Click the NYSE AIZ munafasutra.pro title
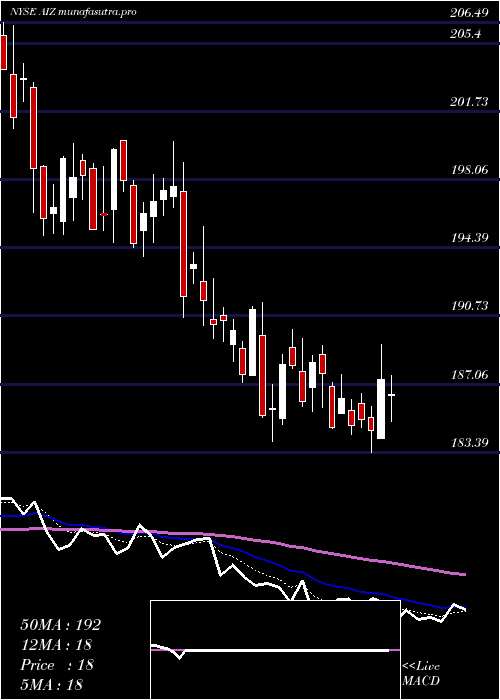The width and height of the screenshot is (500, 700). pyautogui.click(x=73, y=12)
